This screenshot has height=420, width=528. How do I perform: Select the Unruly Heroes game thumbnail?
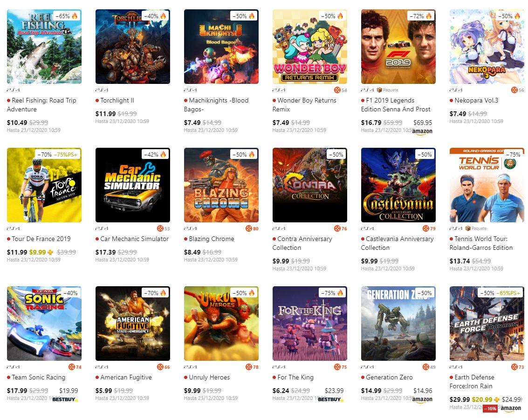pos(221,324)
